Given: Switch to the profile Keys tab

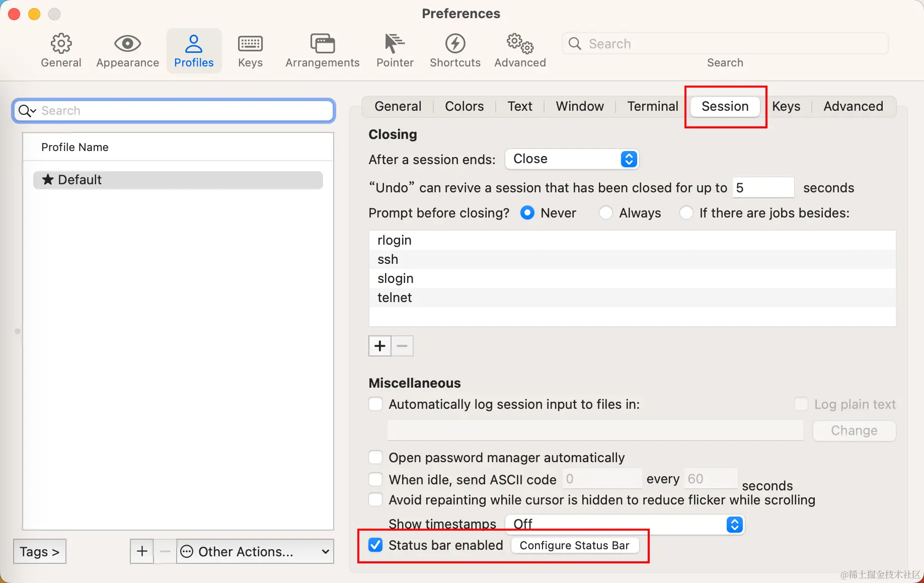Looking at the screenshot, I should pos(786,106).
